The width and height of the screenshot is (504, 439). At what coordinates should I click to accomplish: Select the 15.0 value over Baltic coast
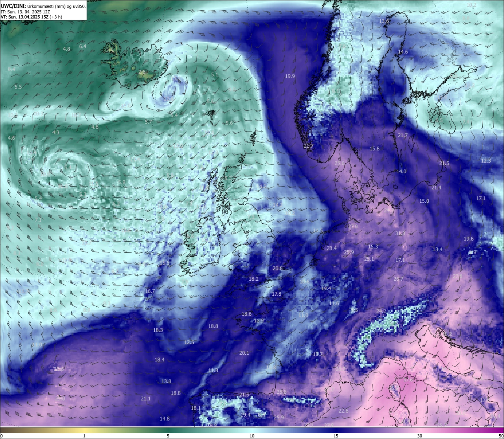click(x=424, y=201)
